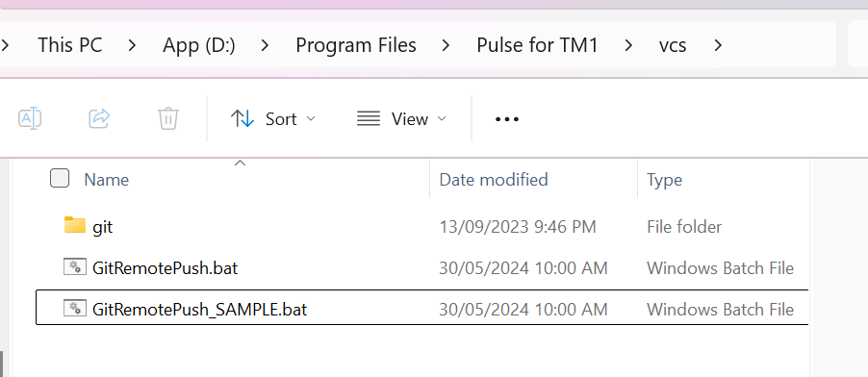Sort by Type column header

click(664, 180)
